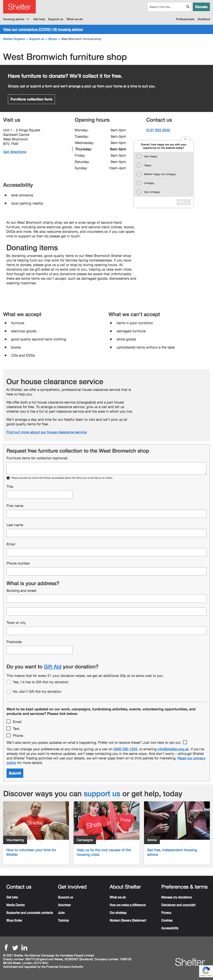Expand the Housing advice dropdown
This screenshot has height=980, width=213.
click(x=16, y=19)
